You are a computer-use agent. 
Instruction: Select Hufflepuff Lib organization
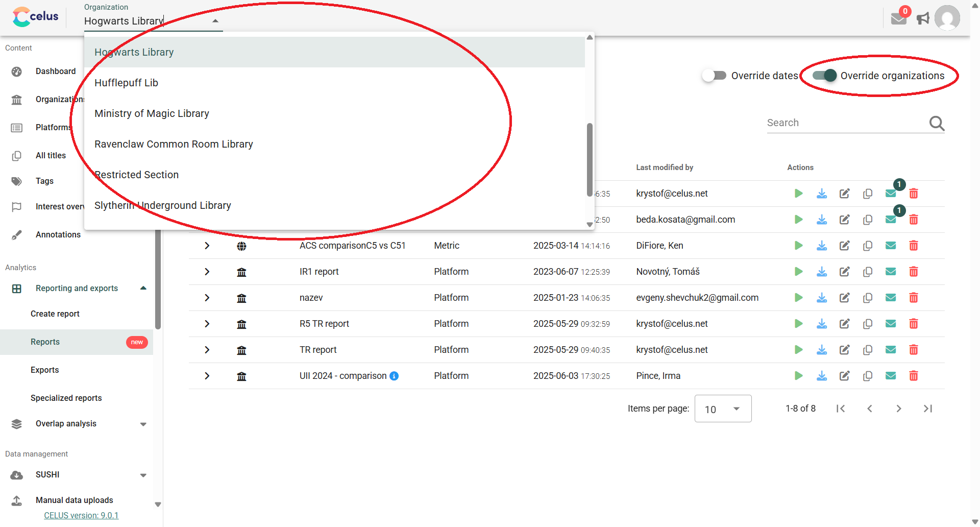click(x=334, y=83)
